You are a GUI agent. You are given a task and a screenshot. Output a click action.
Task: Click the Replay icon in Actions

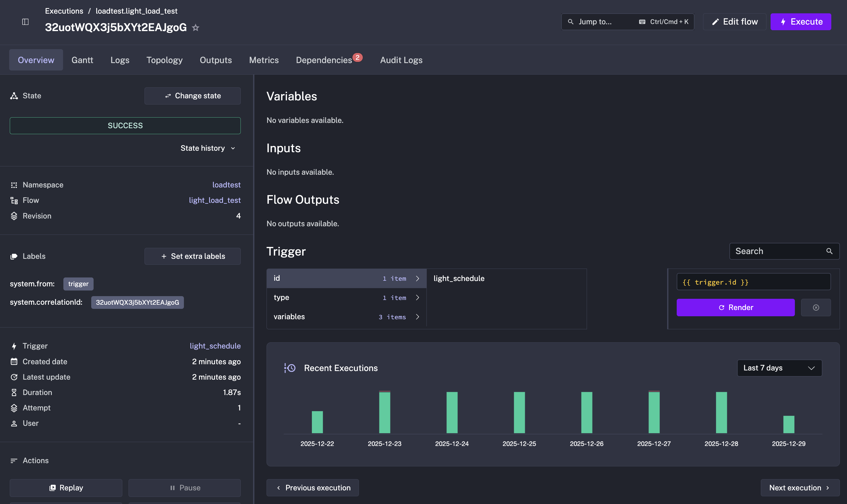[x=53, y=487]
